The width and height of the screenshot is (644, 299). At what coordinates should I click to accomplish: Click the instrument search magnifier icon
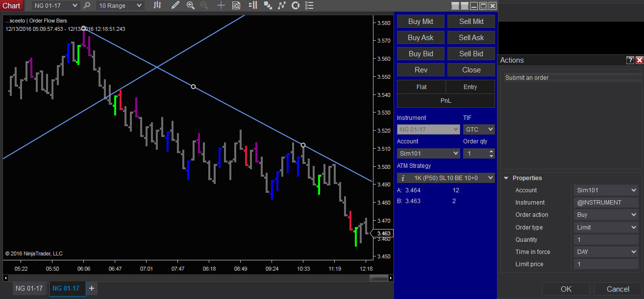(87, 5)
